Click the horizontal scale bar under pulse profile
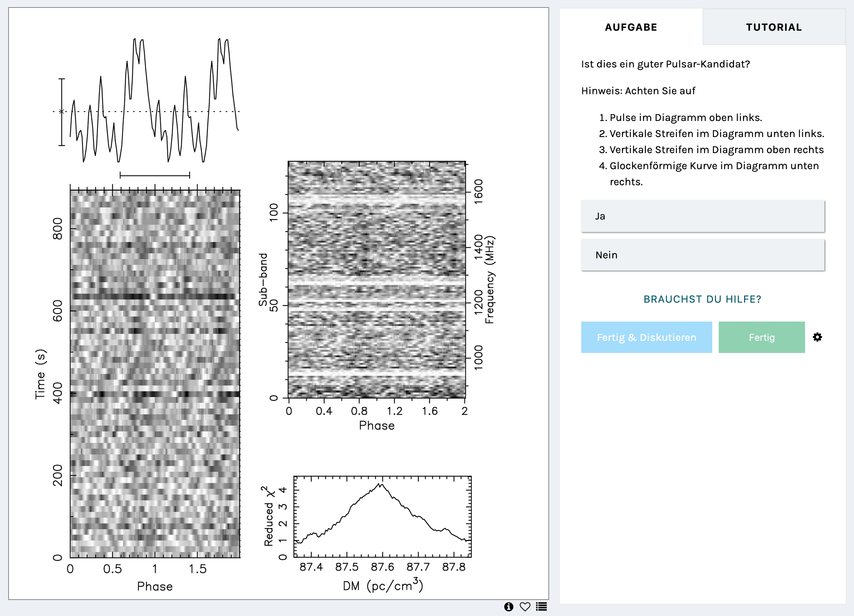 154,175
